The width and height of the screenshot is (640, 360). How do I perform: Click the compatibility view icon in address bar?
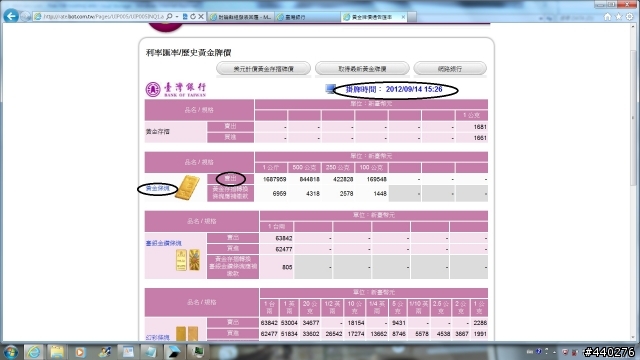pos(185,17)
